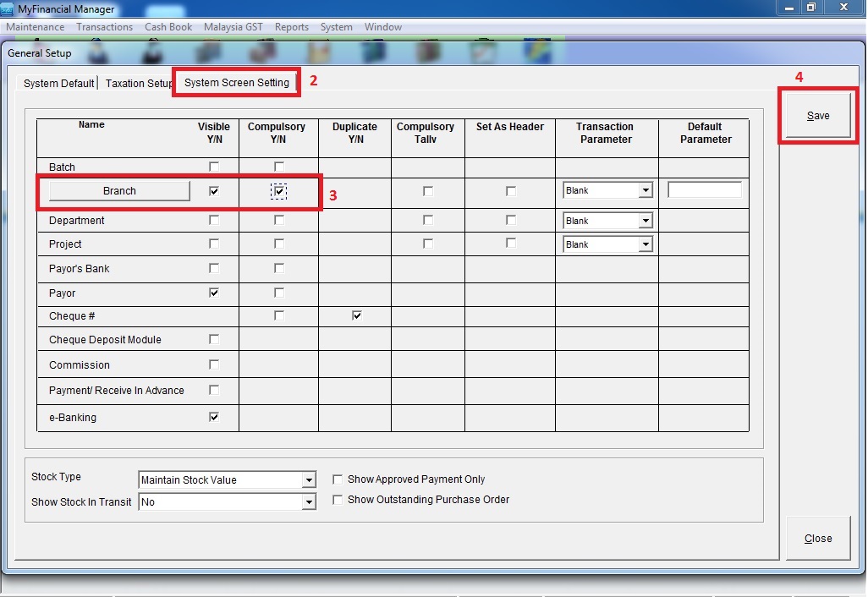
Task: Enable Show Outstanding Purchase Order
Action: pyautogui.click(x=338, y=500)
